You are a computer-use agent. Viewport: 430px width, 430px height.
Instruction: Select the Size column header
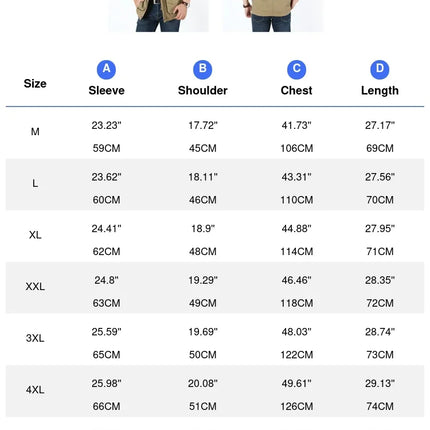(35, 83)
